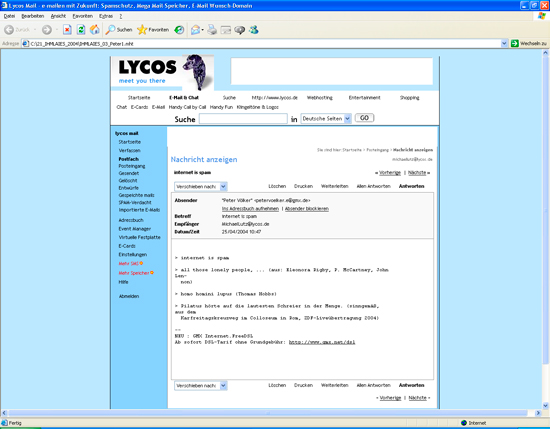Open the Favoriten menu in menu bar
Screen dimensions: 550x429
[83, 16]
